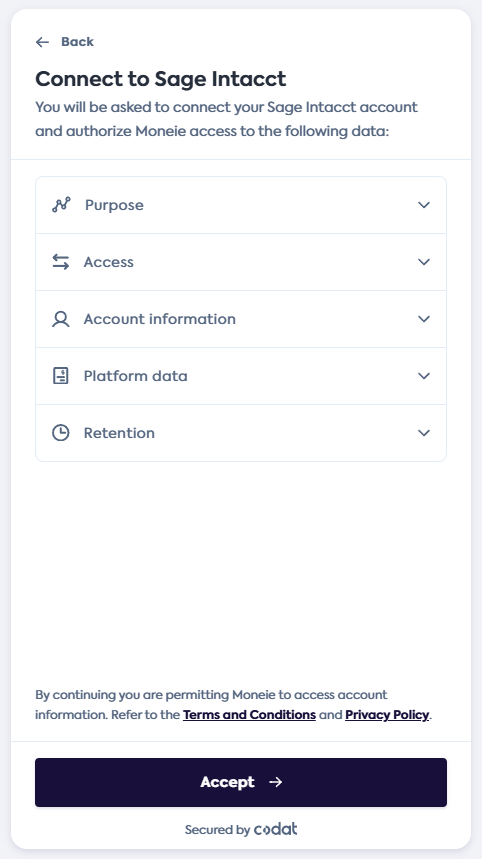The image size is (482, 859).
Task: Click the Accept button
Action: [241, 782]
